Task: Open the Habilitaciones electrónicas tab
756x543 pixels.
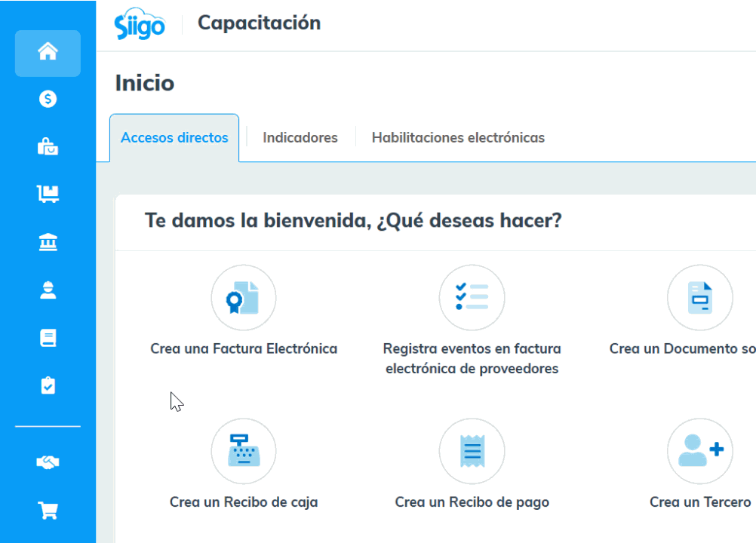Action: coord(458,138)
